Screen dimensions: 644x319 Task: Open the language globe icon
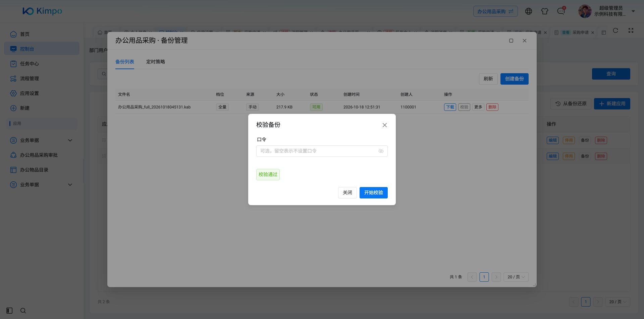point(529,11)
